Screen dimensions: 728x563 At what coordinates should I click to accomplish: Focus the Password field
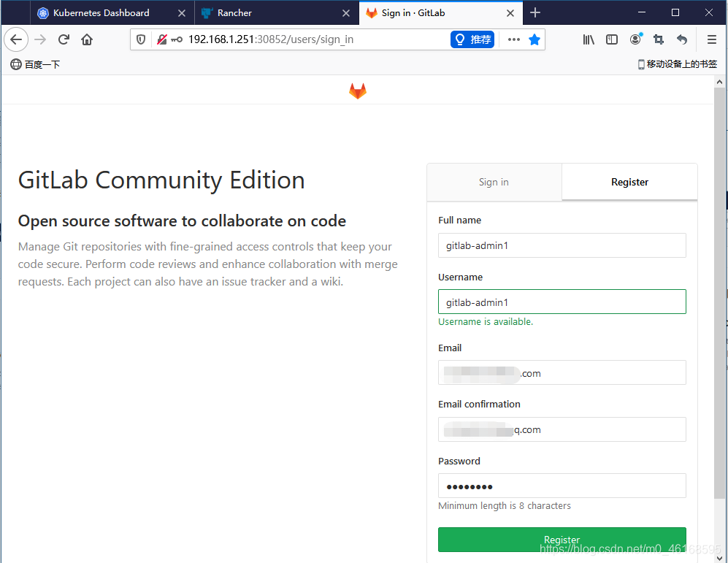coord(562,486)
